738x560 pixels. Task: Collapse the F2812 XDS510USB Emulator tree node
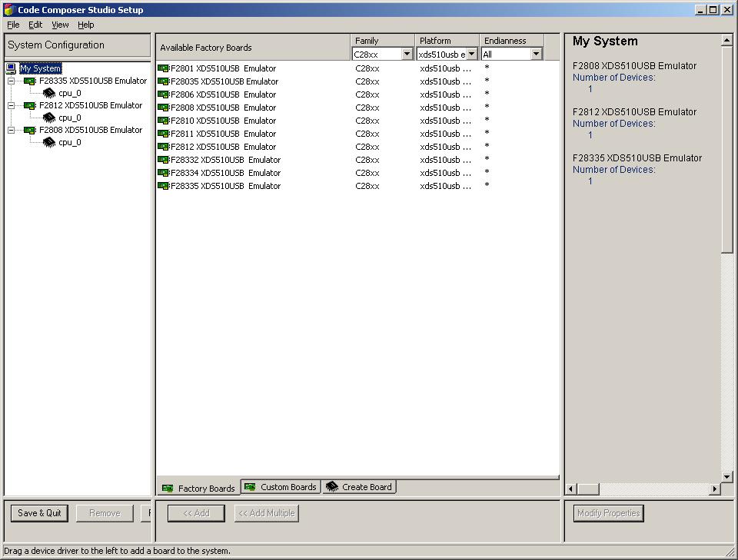click(12, 105)
